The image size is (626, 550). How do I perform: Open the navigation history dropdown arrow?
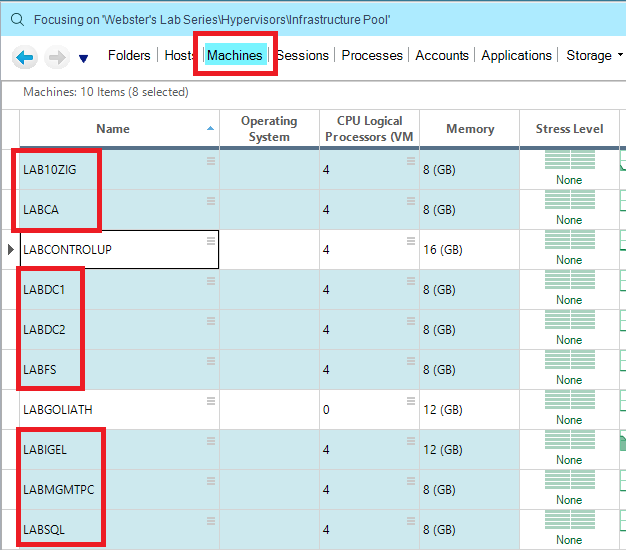point(83,58)
